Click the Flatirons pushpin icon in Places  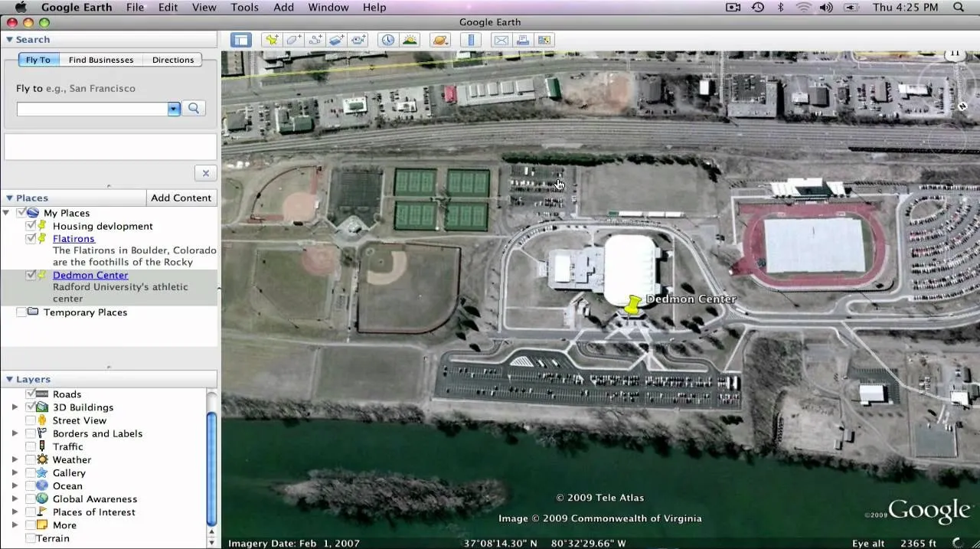tap(43, 239)
